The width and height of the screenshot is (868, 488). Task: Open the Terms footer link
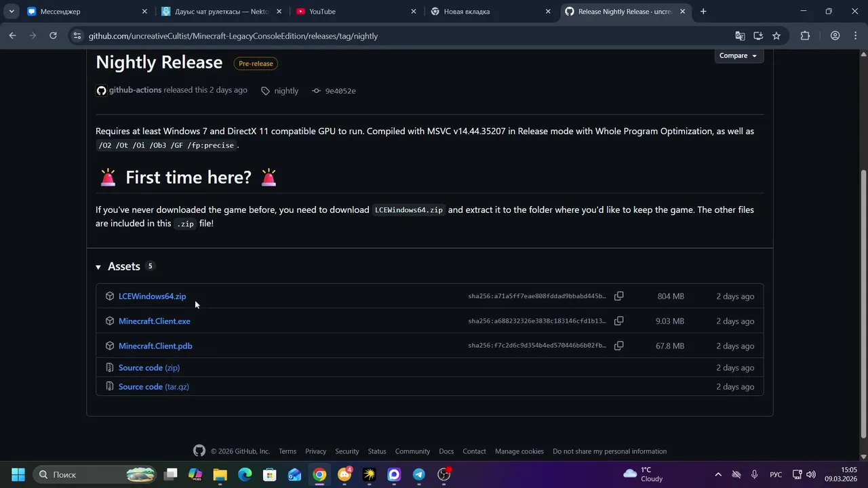click(x=288, y=451)
